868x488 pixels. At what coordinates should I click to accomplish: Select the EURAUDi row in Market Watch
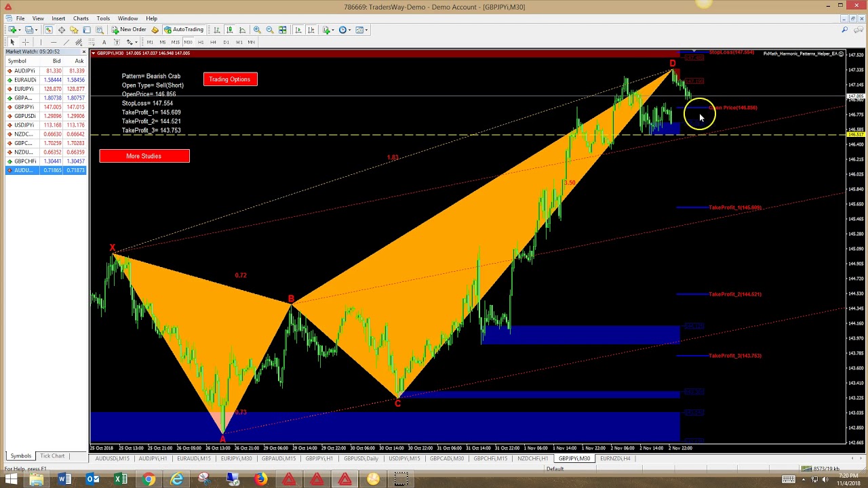pyautogui.click(x=45, y=80)
